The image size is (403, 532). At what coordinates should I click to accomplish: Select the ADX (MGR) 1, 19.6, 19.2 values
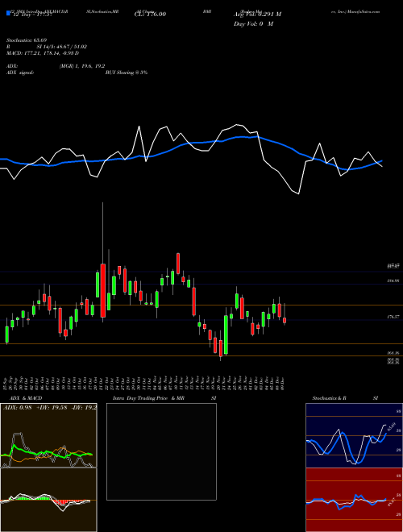pos(81,66)
